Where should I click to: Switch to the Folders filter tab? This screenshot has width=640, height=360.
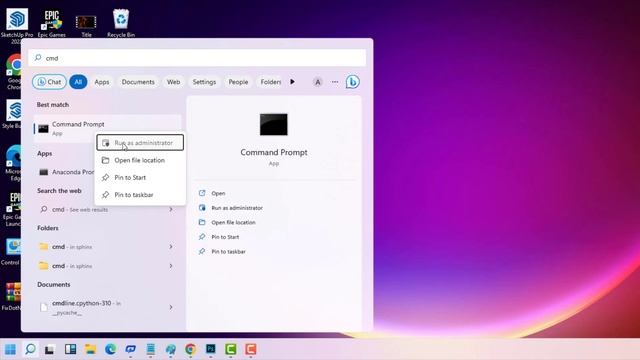click(270, 82)
